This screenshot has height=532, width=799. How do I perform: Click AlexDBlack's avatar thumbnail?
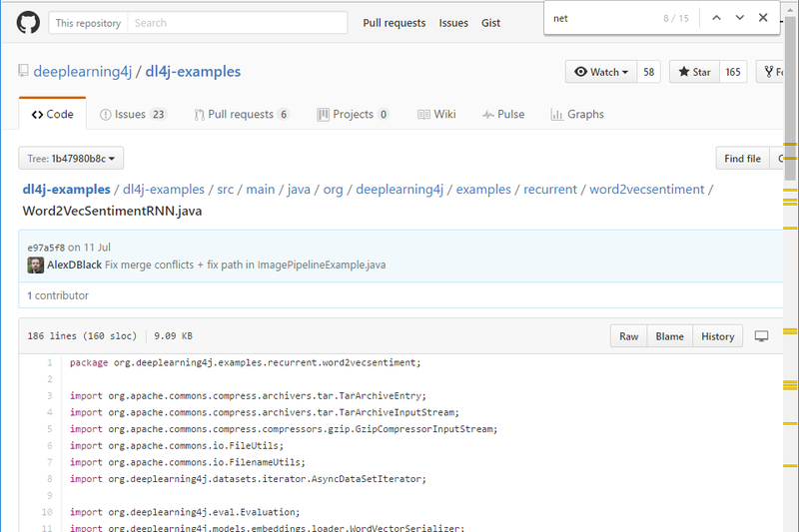click(x=35, y=265)
